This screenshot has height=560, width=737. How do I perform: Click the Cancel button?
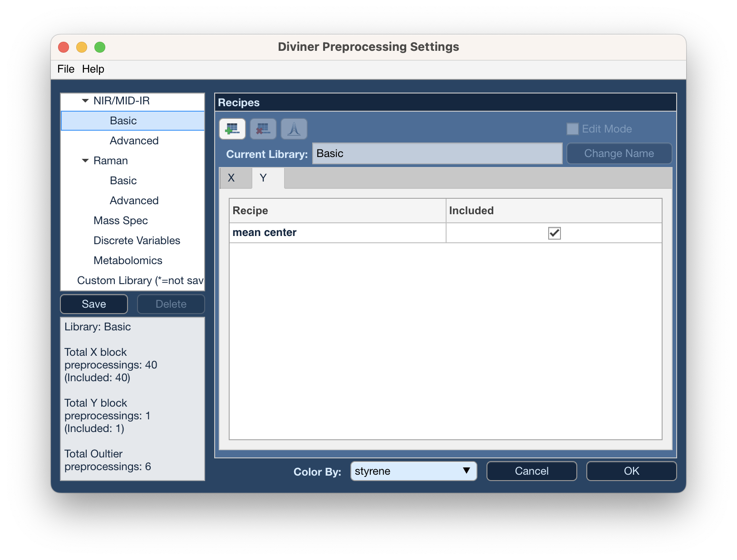pos(531,471)
